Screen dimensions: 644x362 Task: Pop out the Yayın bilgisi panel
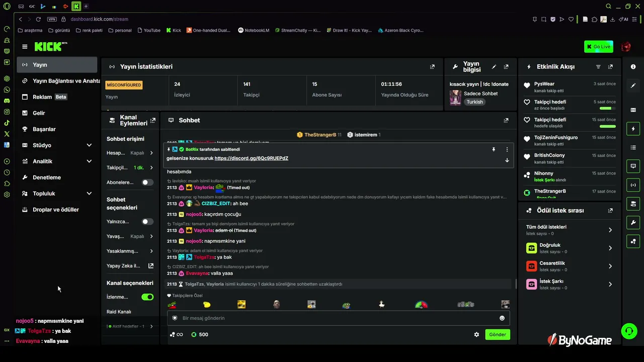tap(506, 67)
